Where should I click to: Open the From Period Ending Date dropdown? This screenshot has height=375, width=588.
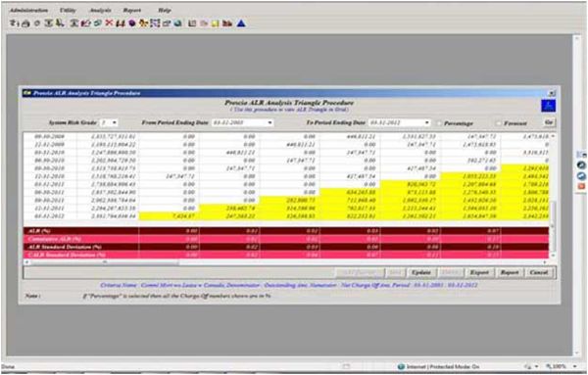(x=269, y=122)
